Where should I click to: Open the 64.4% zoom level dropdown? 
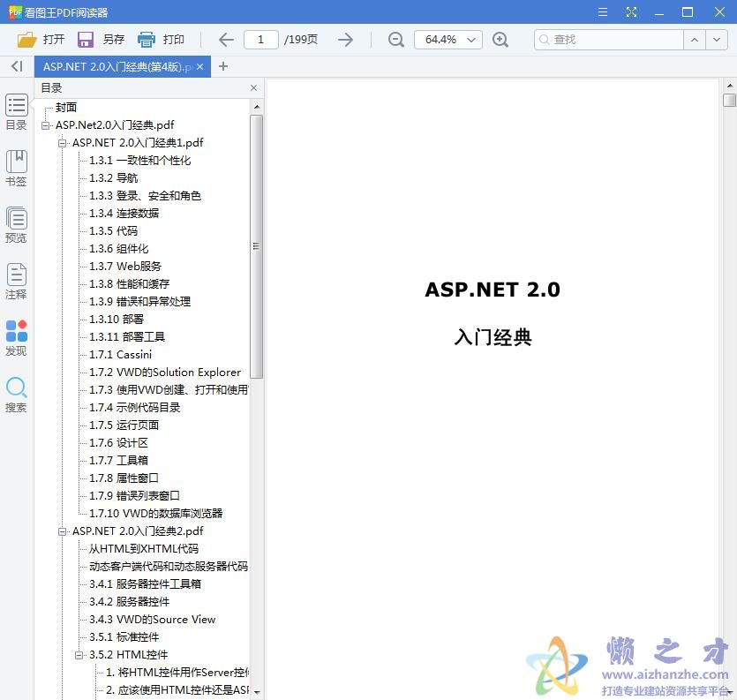(471, 40)
